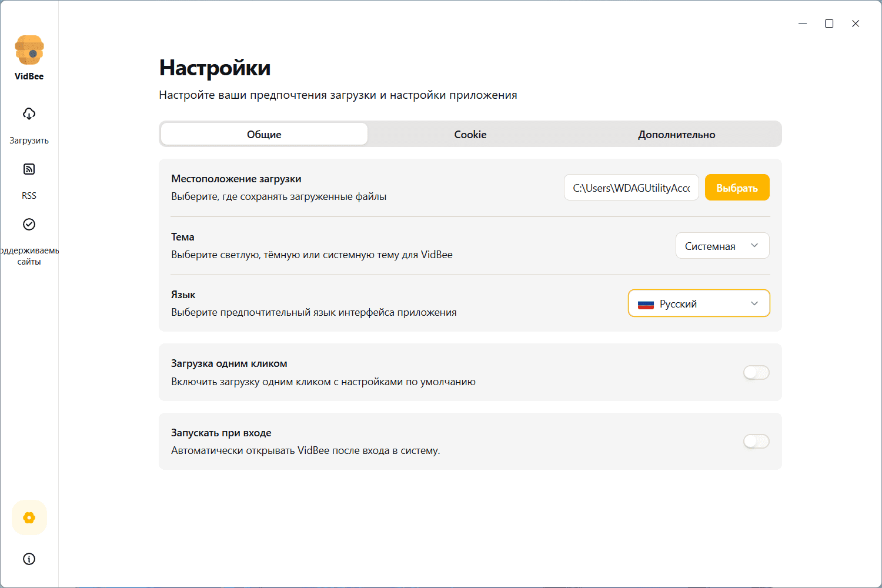Click the Язык setting label

(183, 295)
